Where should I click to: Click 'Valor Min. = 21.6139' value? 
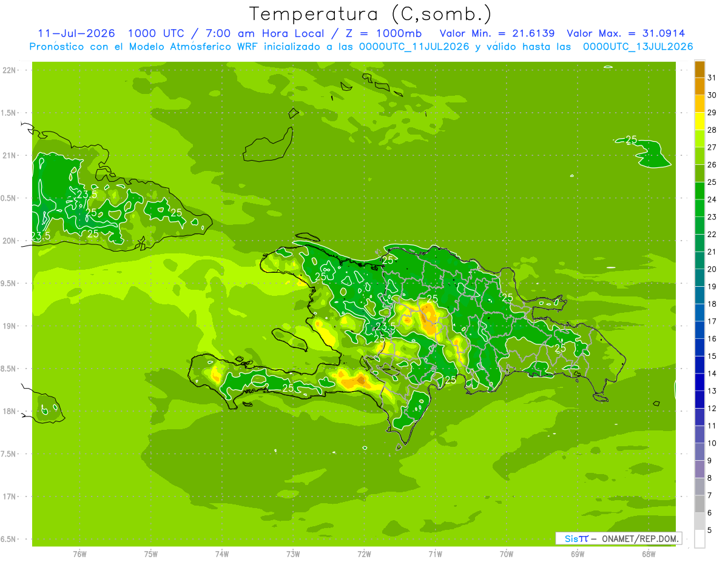click(496, 33)
